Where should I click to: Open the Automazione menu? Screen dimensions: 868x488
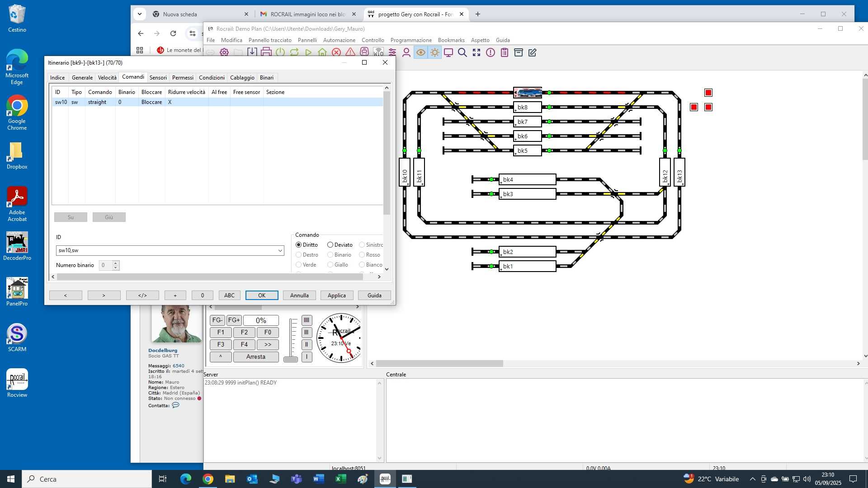click(339, 40)
